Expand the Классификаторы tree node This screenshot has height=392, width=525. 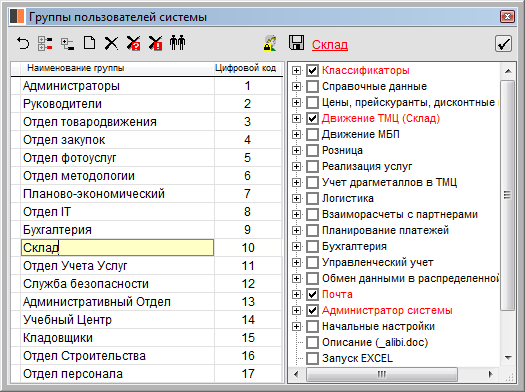296,71
